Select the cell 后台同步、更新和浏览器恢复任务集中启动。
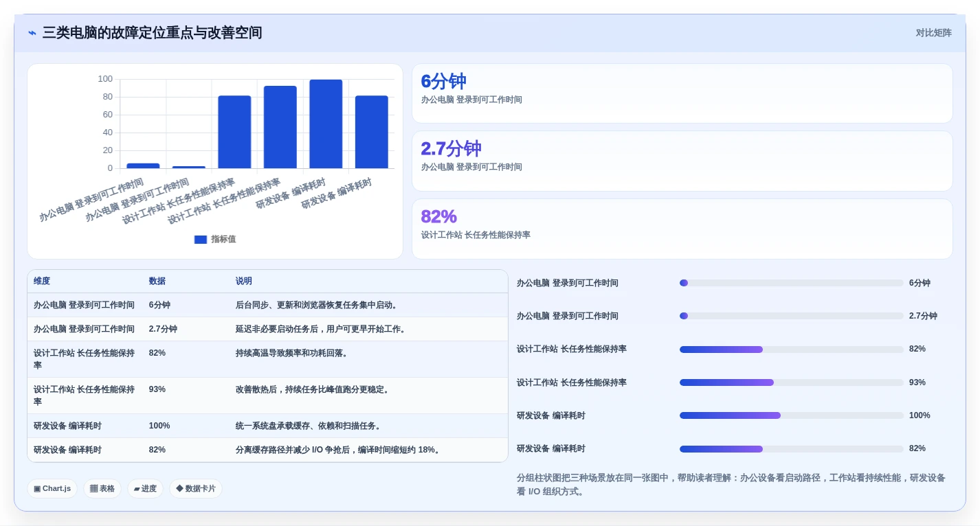The width and height of the screenshot is (980, 526). coord(317,306)
